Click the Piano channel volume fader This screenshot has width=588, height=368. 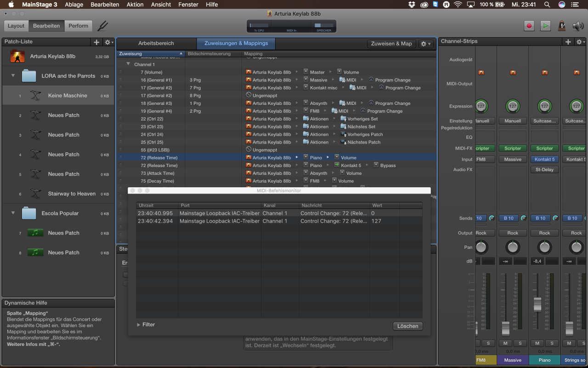point(537,305)
